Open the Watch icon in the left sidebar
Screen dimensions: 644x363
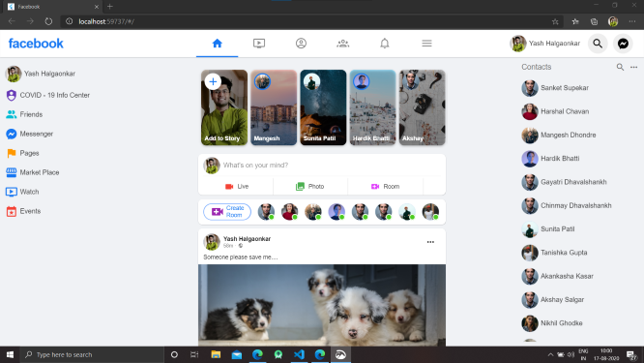(12, 192)
